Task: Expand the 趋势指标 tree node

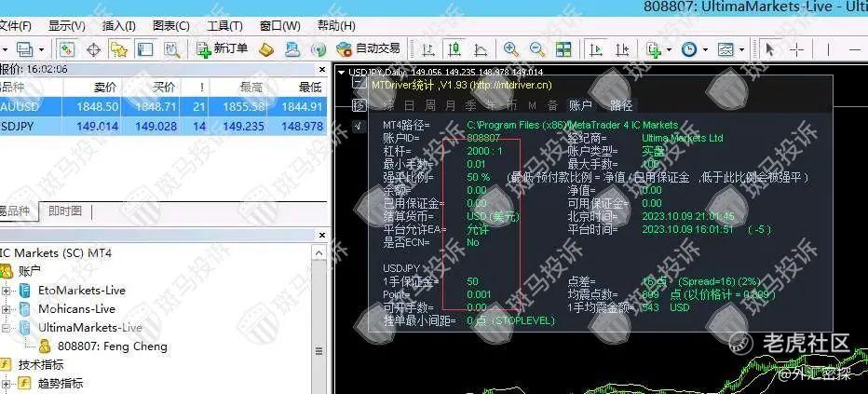Action: pos(7,384)
